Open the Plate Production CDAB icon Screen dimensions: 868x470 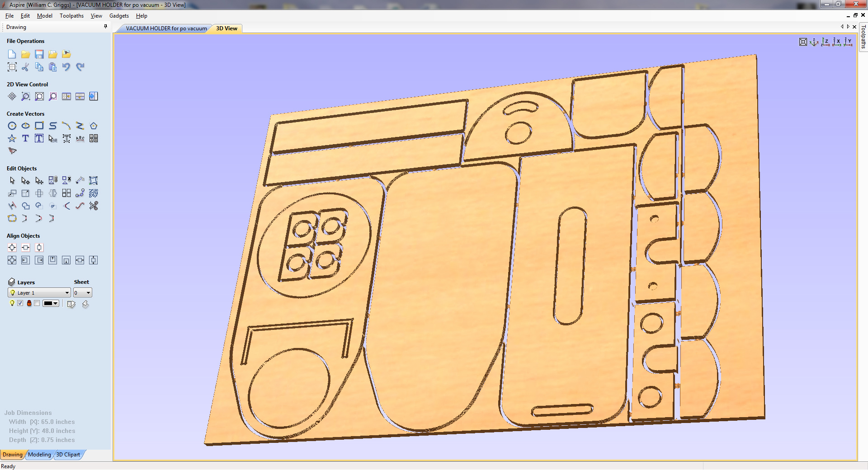94,138
